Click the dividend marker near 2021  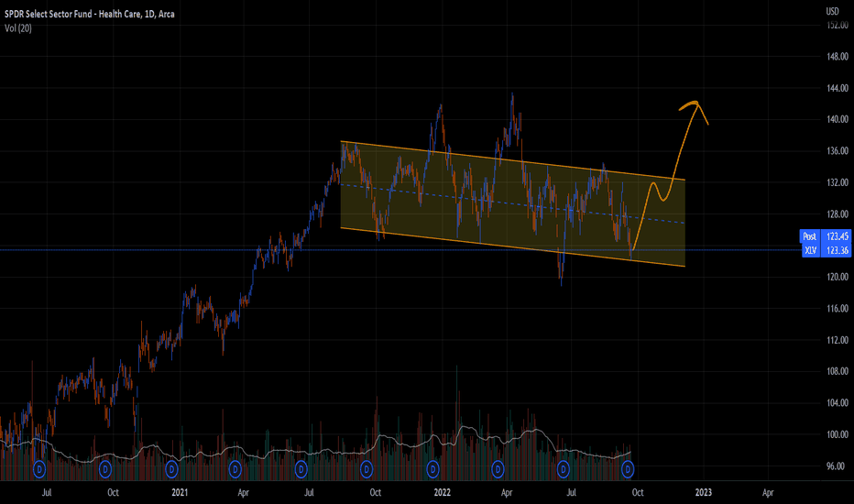(171, 468)
